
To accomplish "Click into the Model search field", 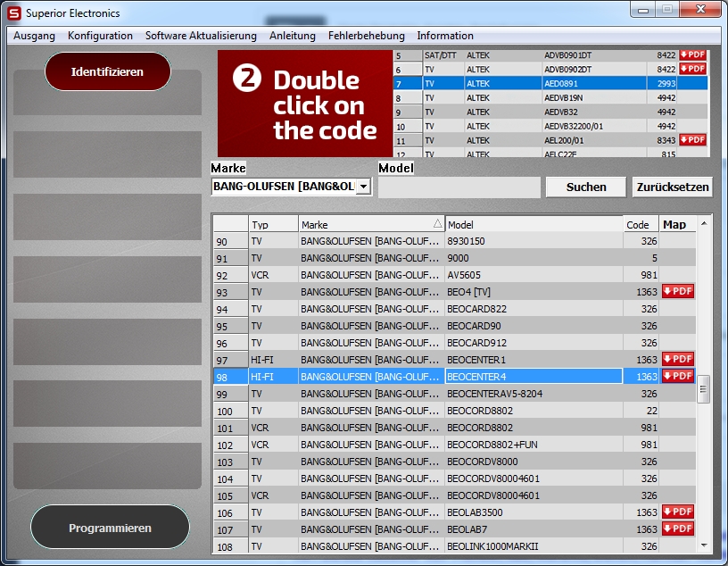I will (x=459, y=187).
